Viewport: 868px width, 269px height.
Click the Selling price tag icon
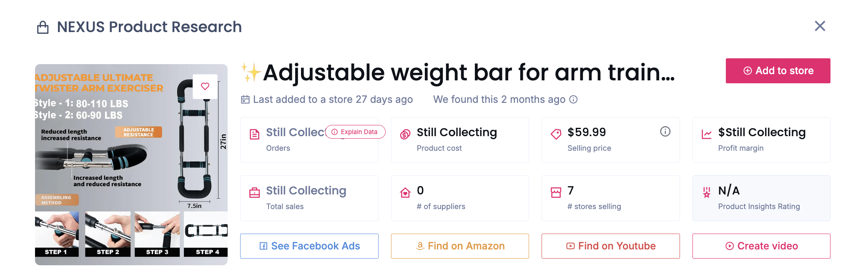(556, 134)
